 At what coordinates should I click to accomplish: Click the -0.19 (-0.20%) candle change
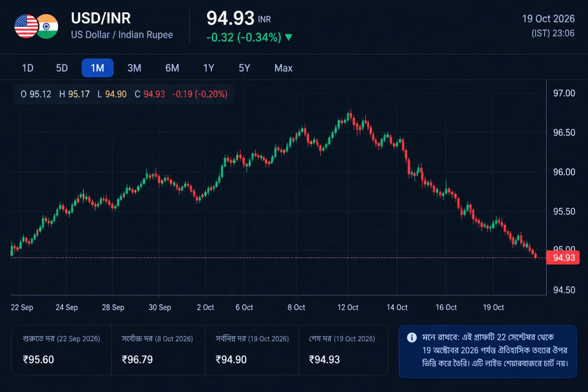200,94
